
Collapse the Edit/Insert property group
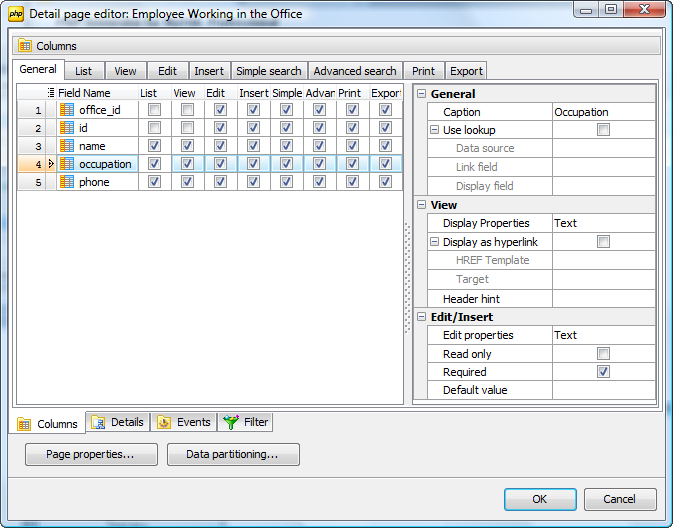click(x=422, y=317)
